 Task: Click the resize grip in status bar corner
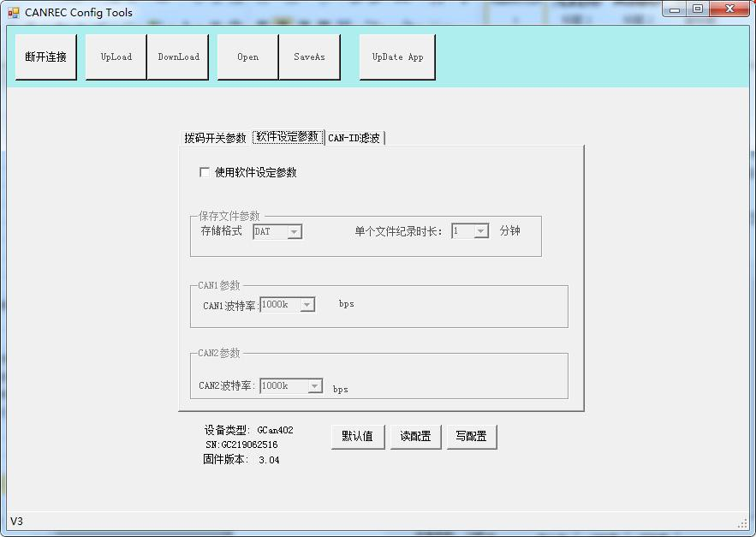coord(742,523)
